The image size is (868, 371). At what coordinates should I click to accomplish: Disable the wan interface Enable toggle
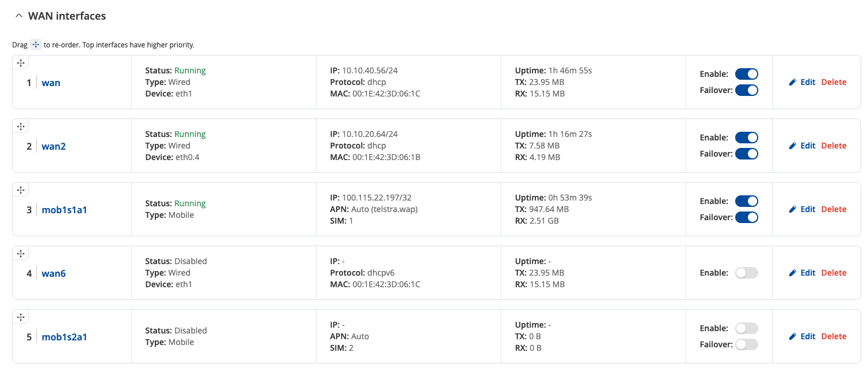[746, 74]
